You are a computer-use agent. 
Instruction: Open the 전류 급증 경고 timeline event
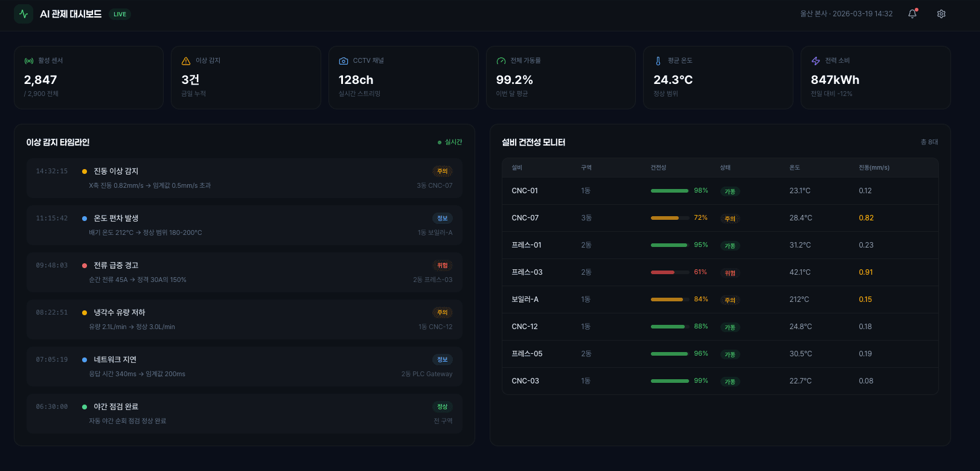[x=244, y=272]
